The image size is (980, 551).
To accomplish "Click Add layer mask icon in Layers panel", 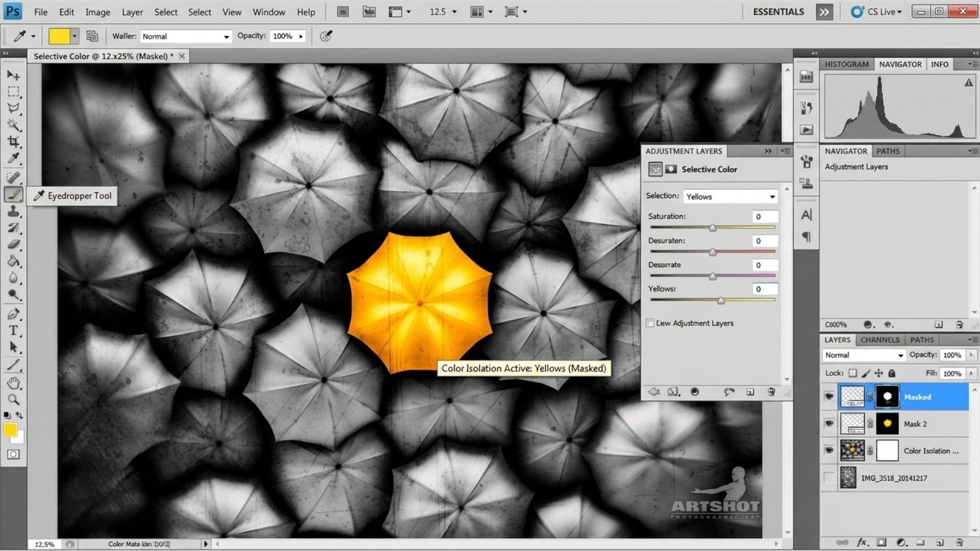I will (881, 542).
